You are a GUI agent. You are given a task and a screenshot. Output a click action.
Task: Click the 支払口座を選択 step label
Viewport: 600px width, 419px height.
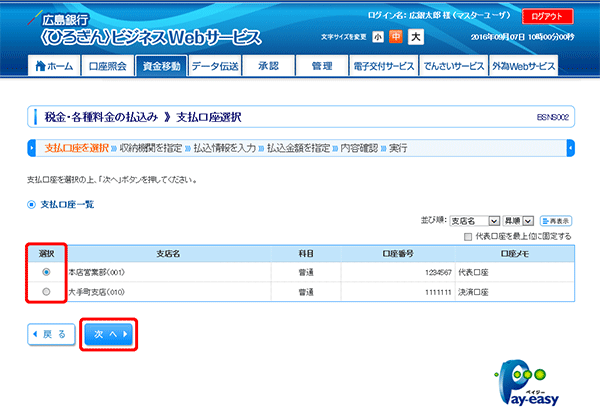click(77, 148)
